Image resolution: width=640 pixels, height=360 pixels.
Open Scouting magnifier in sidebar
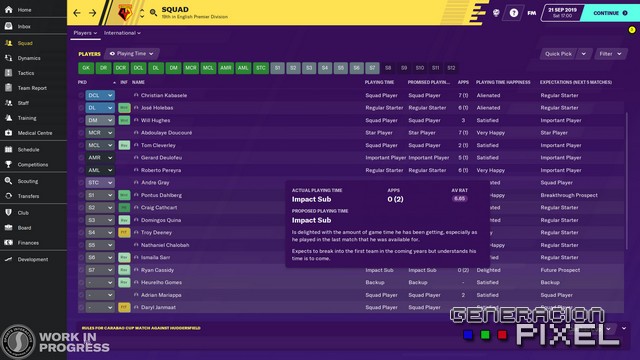(9, 181)
